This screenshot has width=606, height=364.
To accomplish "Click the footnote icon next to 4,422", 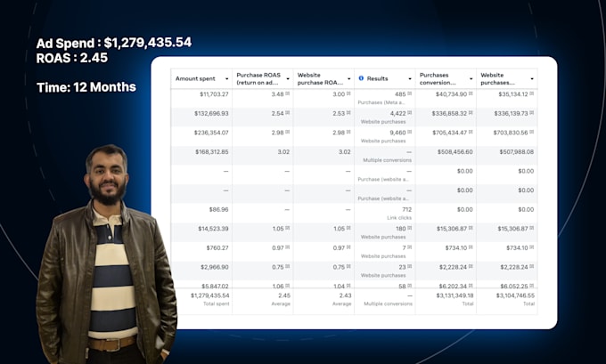I will pyautogui.click(x=410, y=113).
